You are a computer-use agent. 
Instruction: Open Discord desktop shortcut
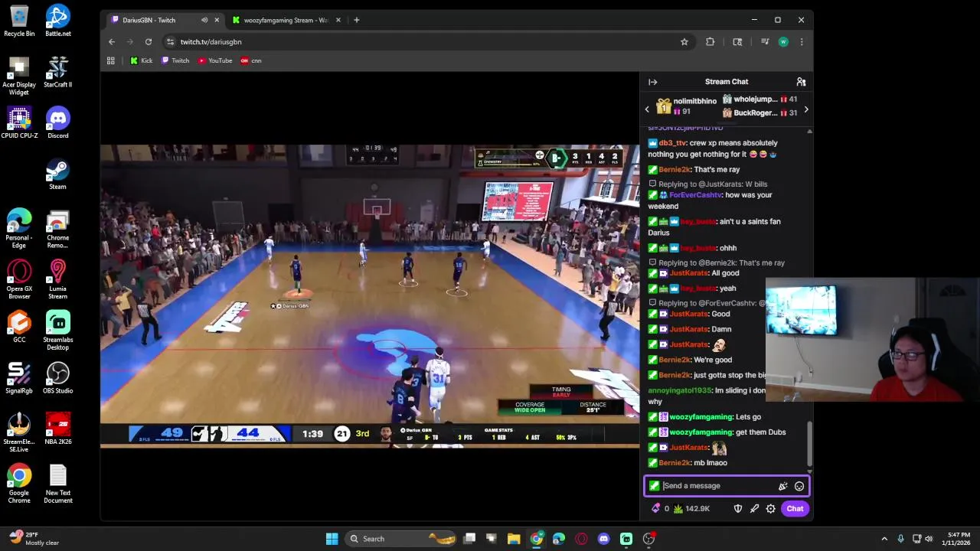57,122
